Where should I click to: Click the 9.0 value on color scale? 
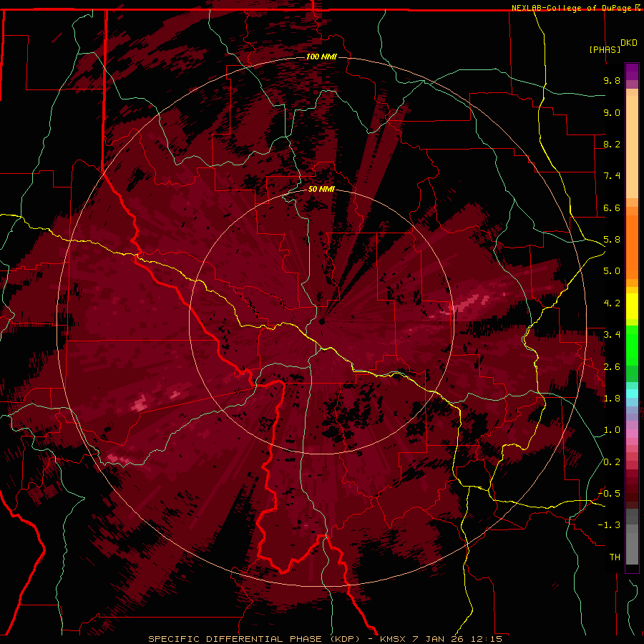(x=612, y=112)
